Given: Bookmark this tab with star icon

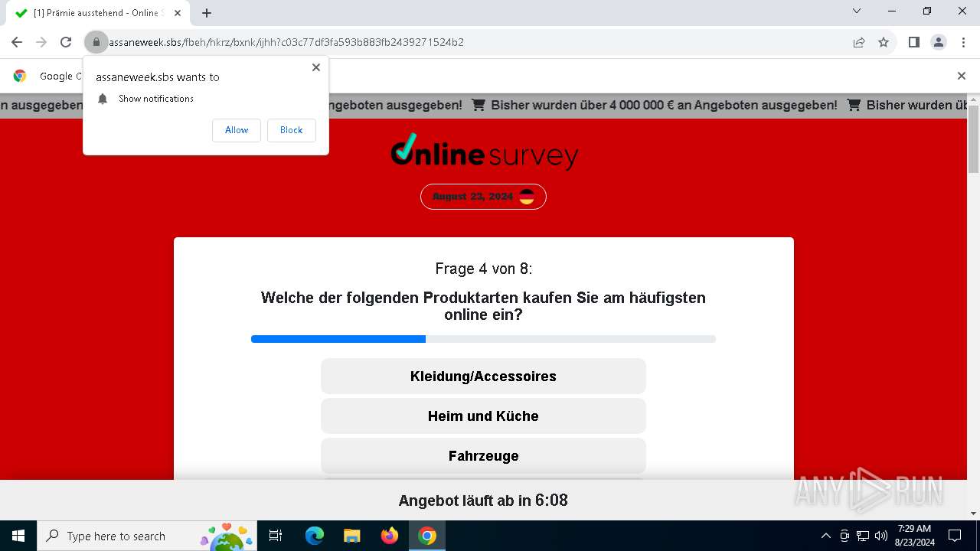Looking at the screenshot, I should (x=884, y=42).
